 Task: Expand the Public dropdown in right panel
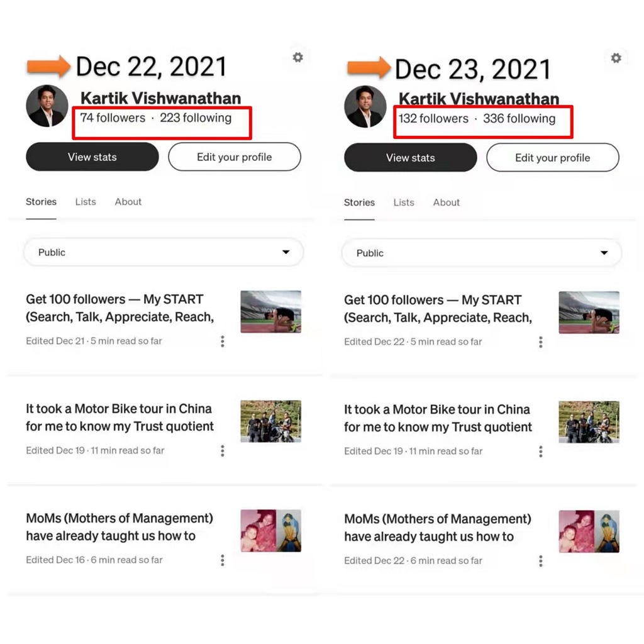[482, 253]
